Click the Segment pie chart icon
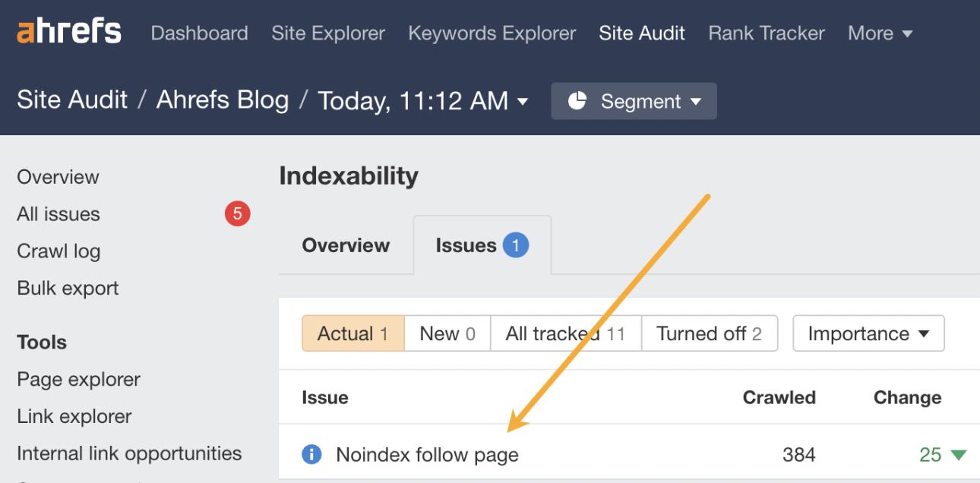Screen dimensions: 980x483 click(x=577, y=101)
